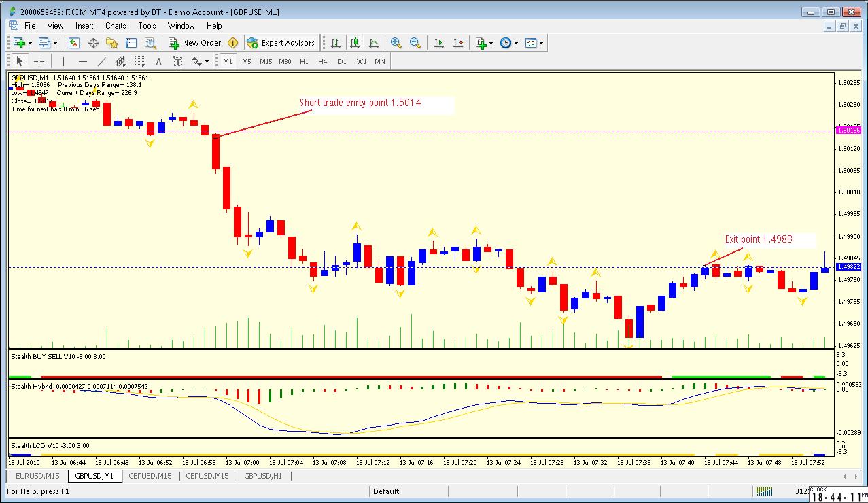Viewport: 868px width, 503px height.
Task: Open the Charts menu
Action: click(x=115, y=26)
